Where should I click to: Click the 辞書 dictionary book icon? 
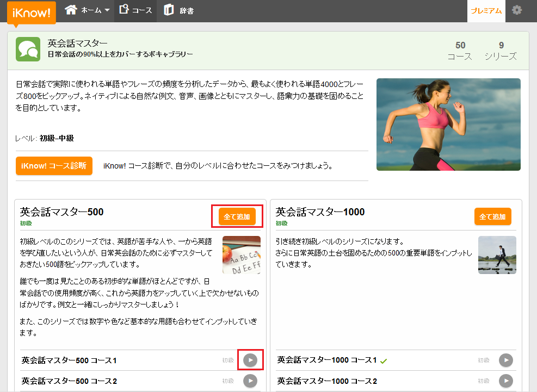click(x=169, y=10)
